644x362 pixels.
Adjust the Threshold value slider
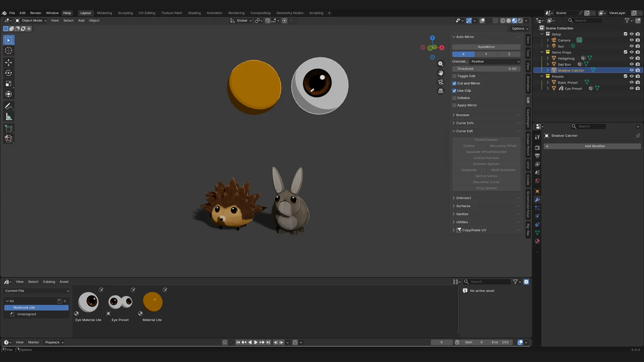(486, 68)
